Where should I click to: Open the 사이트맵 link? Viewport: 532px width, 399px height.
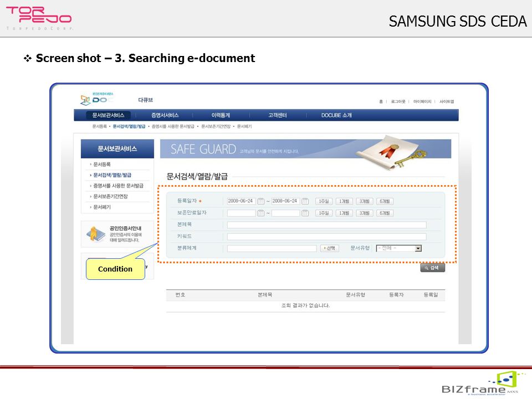pyautogui.click(x=447, y=101)
